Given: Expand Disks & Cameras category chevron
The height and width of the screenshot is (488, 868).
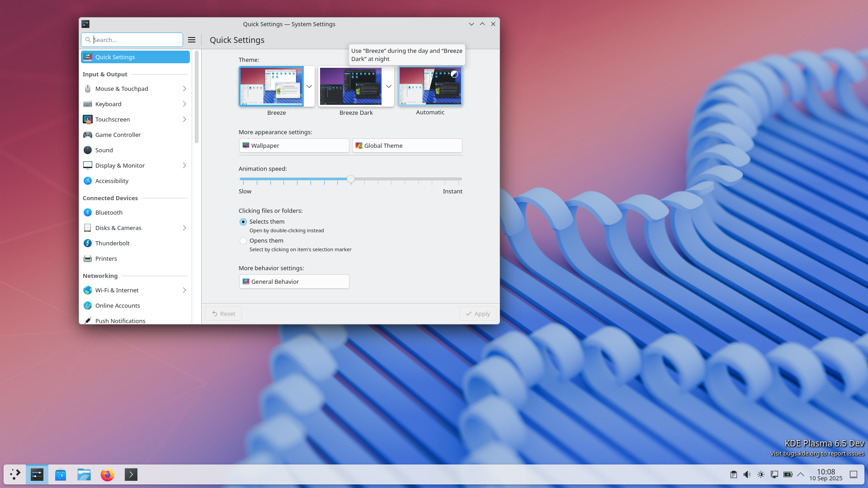Looking at the screenshot, I should pyautogui.click(x=184, y=228).
